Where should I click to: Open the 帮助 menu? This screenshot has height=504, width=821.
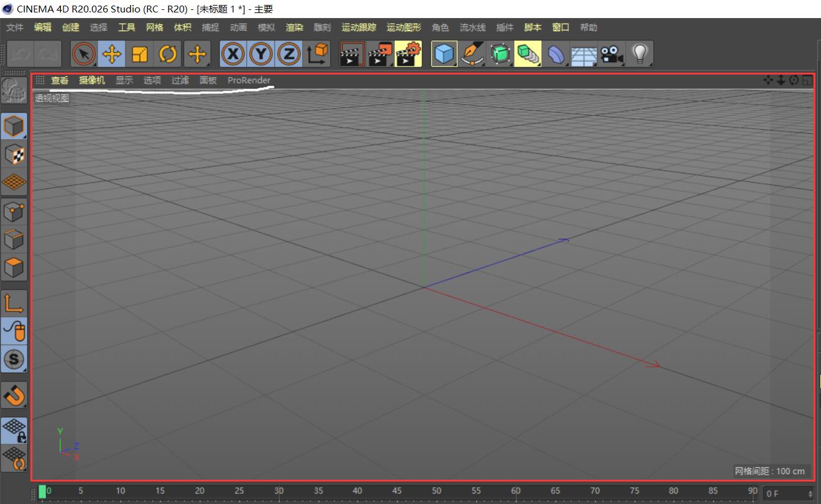pyautogui.click(x=589, y=27)
